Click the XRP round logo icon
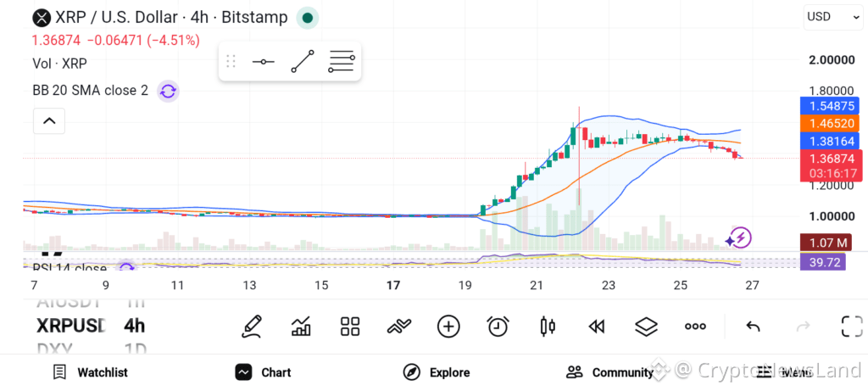Image resolution: width=868 pixels, height=391 pixels. pos(42,18)
